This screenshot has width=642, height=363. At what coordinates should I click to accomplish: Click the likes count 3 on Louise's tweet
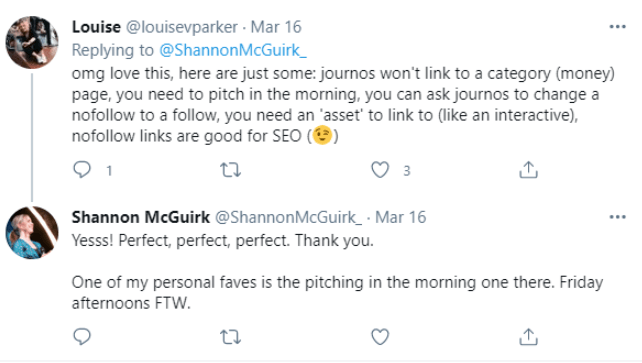(407, 171)
